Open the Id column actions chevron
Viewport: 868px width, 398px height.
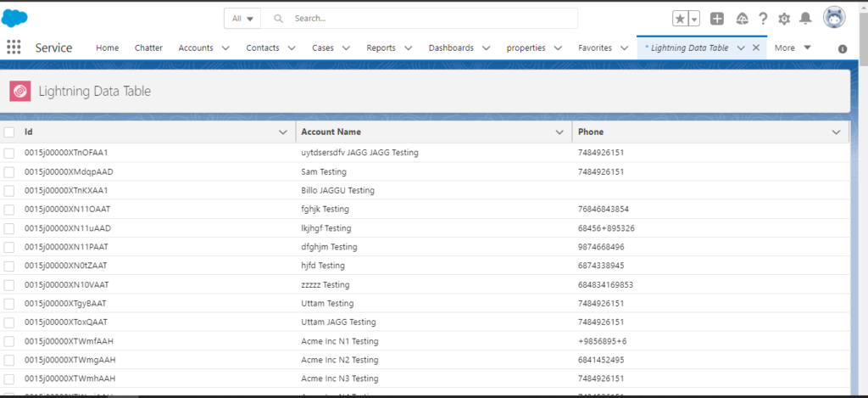coord(283,132)
